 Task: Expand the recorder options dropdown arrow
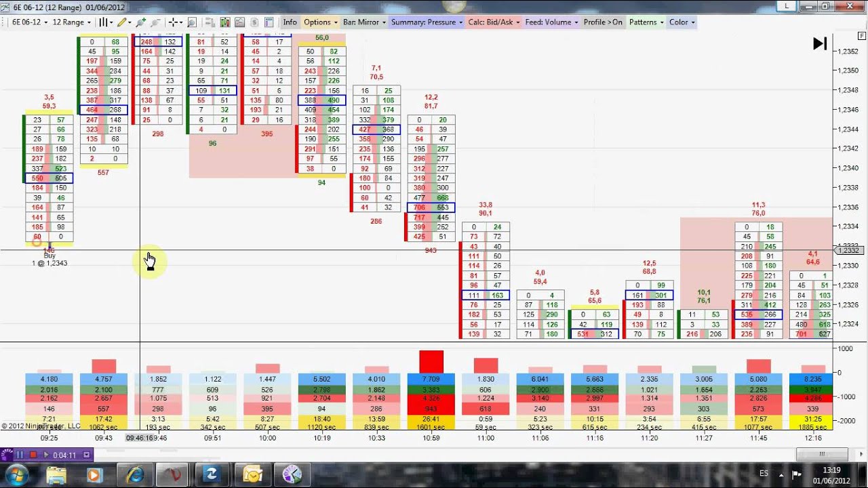click(86, 455)
